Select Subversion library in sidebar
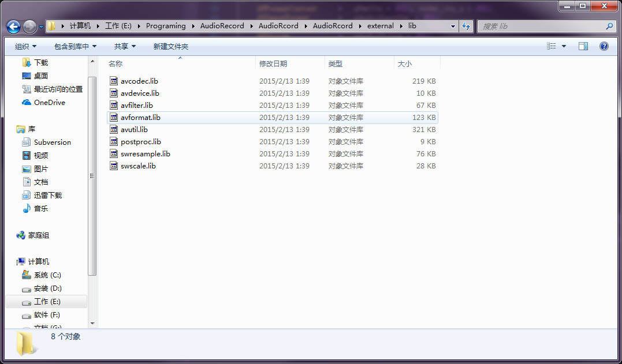The width and height of the screenshot is (622, 364). click(x=52, y=142)
